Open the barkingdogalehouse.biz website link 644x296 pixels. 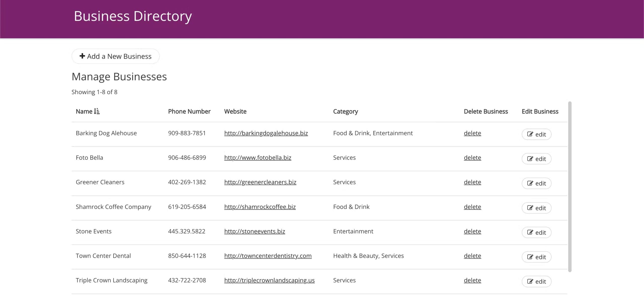click(266, 133)
